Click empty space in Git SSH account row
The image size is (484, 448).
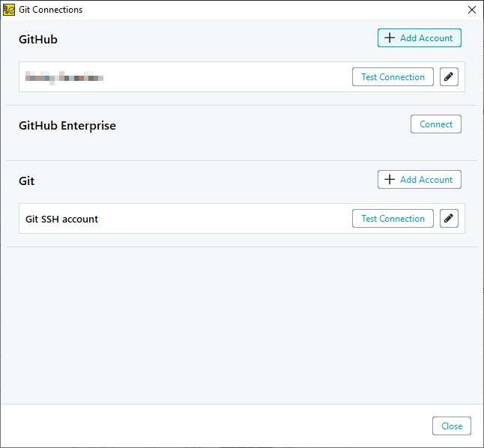(x=226, y=219)
